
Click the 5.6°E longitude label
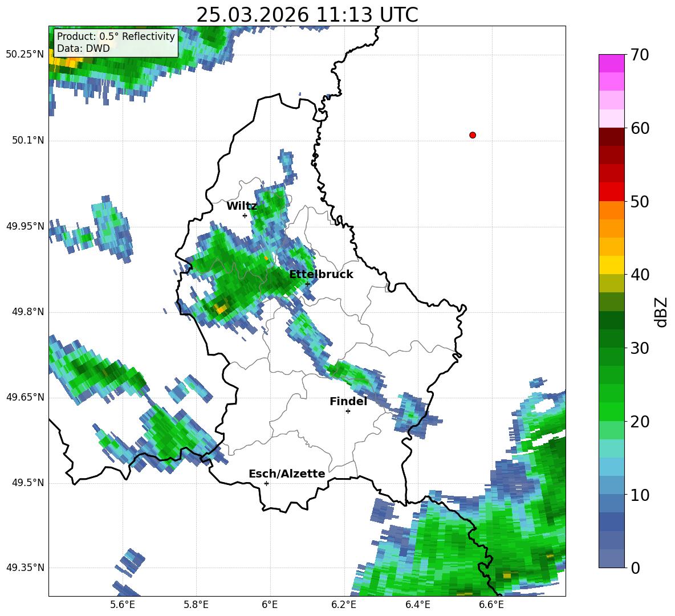[x=122, y=605]
